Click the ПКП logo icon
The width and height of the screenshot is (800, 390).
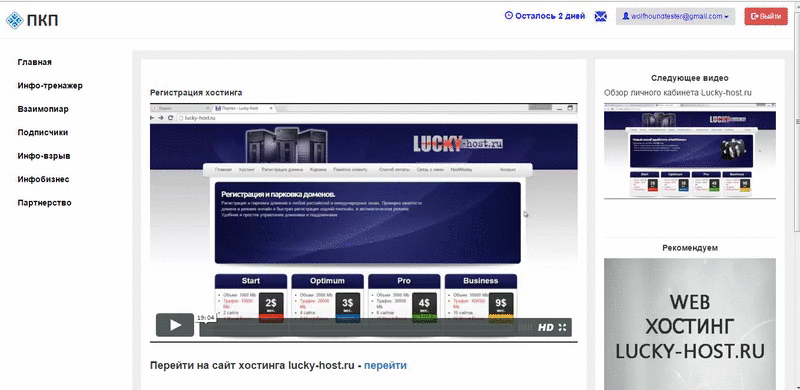14,20
